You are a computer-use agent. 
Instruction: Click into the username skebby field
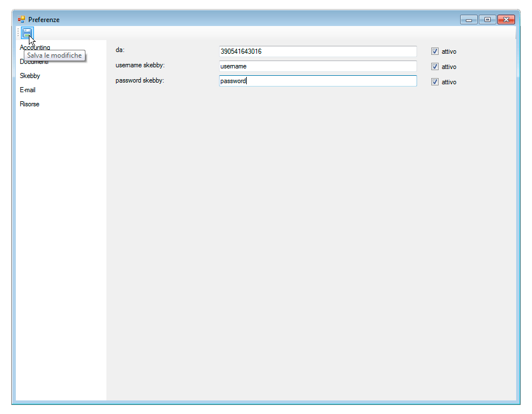click(318, 66)
